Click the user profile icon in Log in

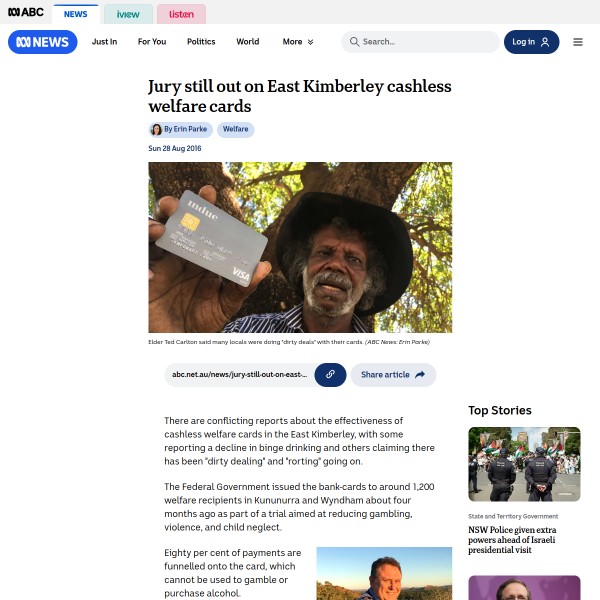[545, 42]
